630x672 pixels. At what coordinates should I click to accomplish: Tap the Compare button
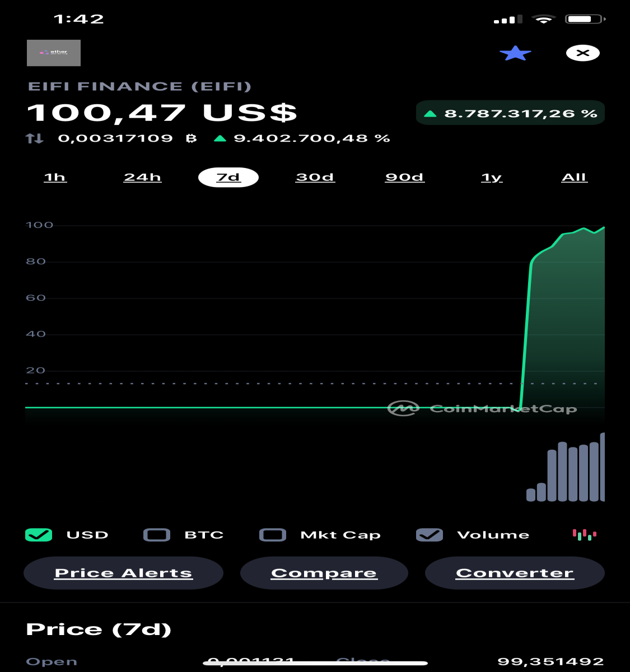click(x=324, y=573)
